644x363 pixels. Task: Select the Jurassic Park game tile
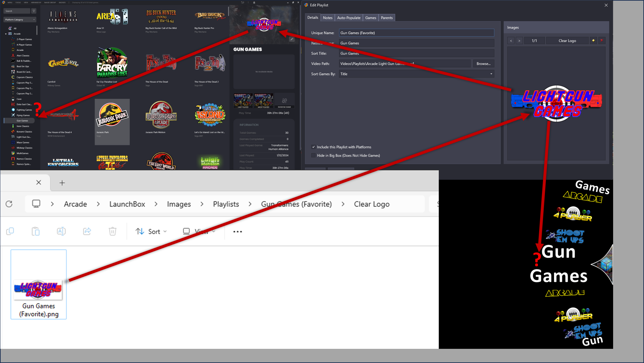pyautogui.click(x=112, y=122)
